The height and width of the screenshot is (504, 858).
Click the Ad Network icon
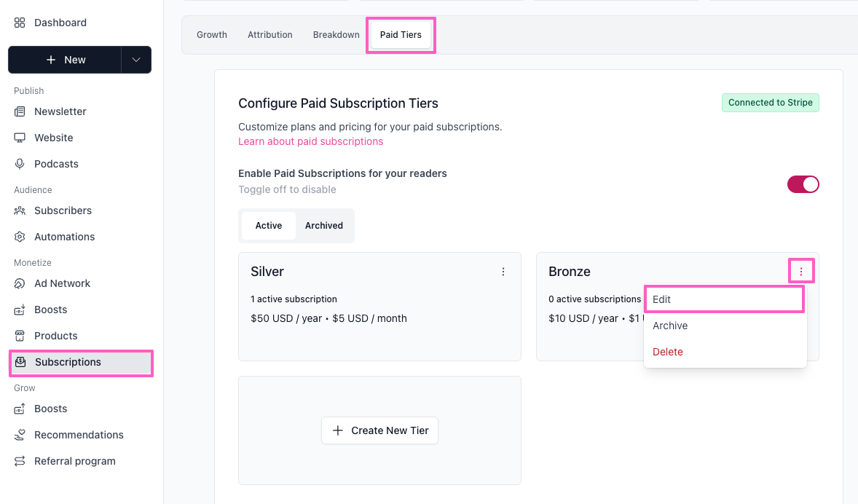click(x=20, y=283)
